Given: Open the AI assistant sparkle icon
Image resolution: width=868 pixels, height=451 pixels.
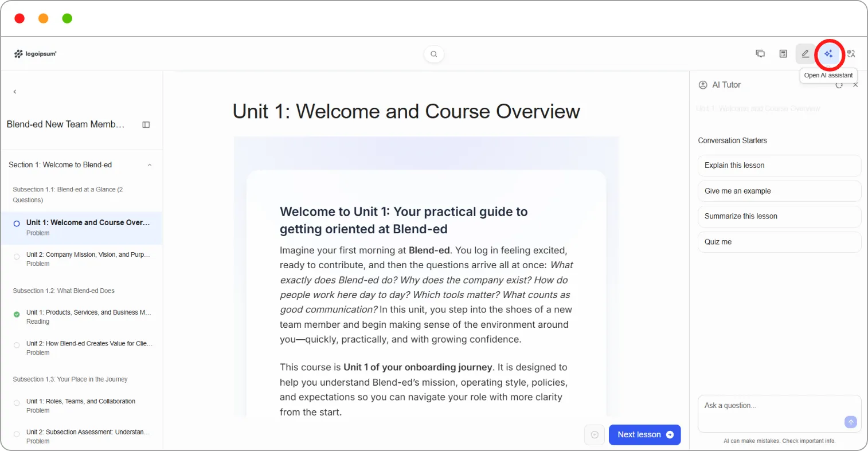Looking at the screenshot, I should pos(828,54).
